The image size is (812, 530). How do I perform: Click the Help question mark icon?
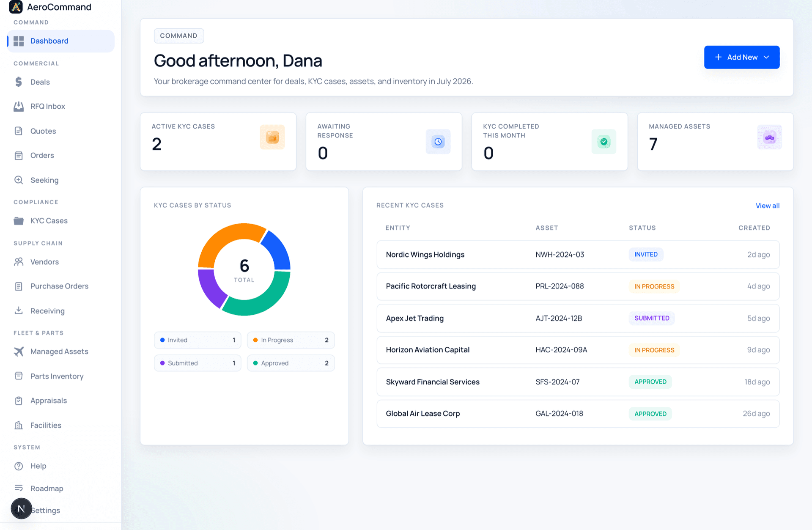pyautogui.click(x=19, y=466)
